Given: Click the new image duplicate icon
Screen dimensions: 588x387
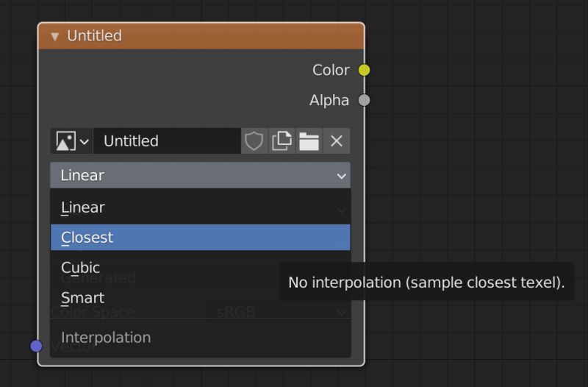Looking at the screenshot, I should [x=282, y=141].
